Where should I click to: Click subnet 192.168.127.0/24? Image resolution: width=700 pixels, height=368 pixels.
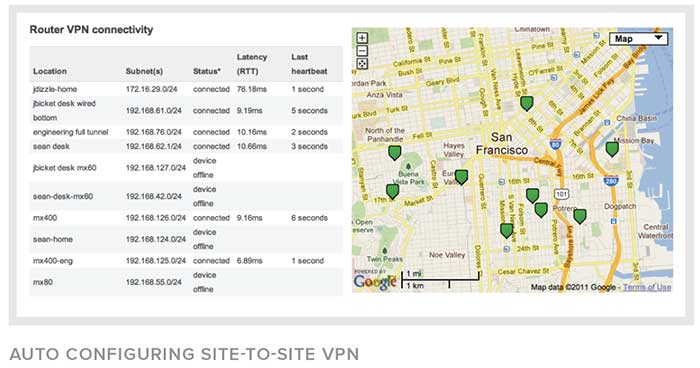(156, 167)
